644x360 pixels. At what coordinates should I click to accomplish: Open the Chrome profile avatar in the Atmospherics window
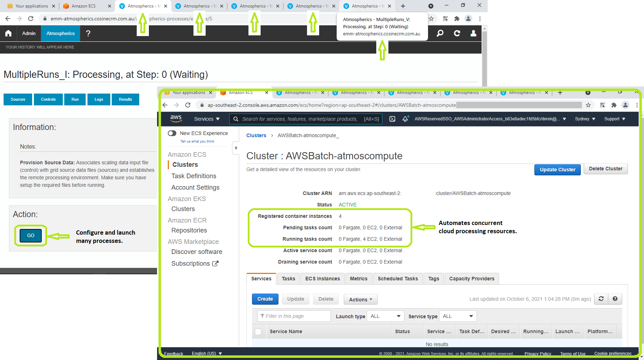468,19
